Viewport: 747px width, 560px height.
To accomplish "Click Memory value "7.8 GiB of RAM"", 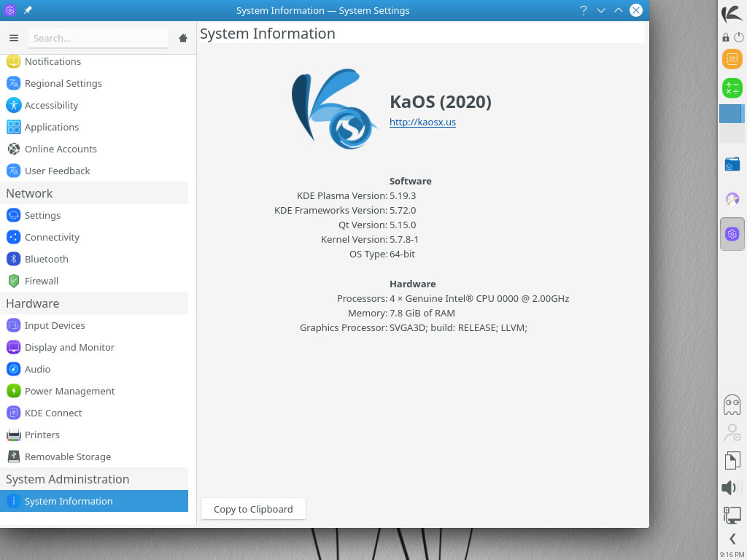I will (x=422, y=314).
